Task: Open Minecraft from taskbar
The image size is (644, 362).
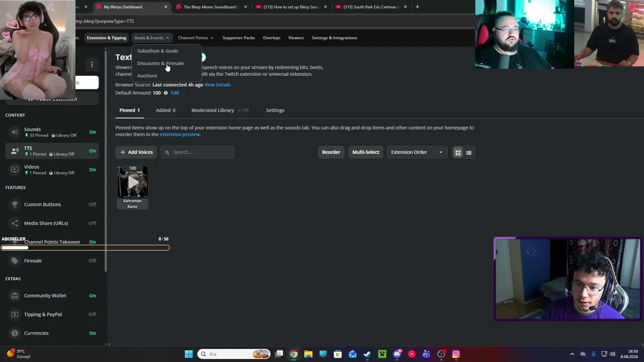Action: click(382, 354)
